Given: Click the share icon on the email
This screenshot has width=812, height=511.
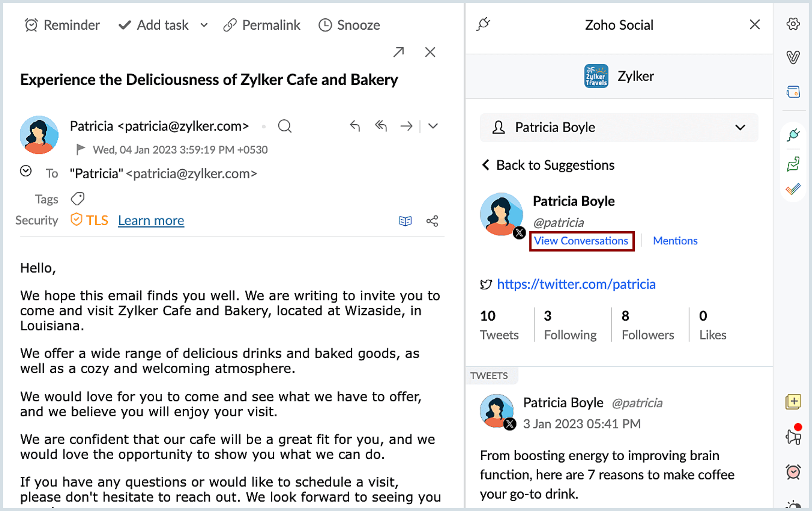Looking at the screenshot, I should click(x=432, y=220).
